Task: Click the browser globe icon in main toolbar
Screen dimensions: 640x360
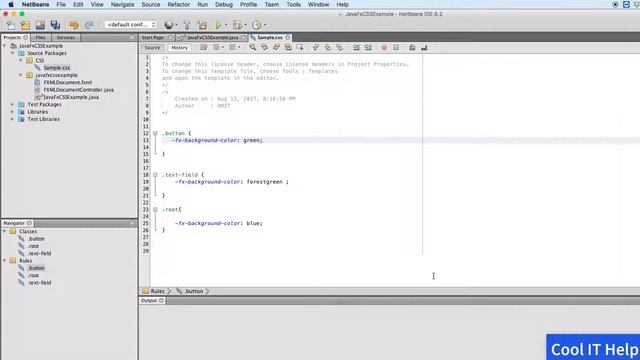Action: 168,25
